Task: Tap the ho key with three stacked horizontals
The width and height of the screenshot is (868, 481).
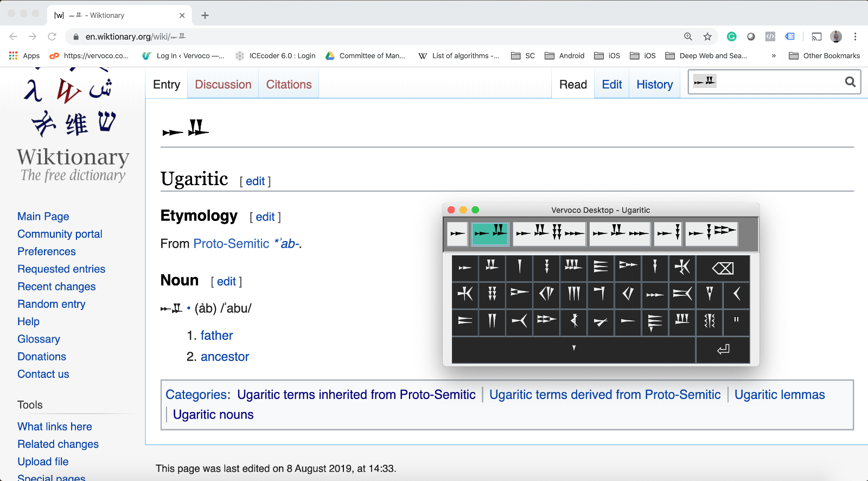Action: [x=601, y=268]
